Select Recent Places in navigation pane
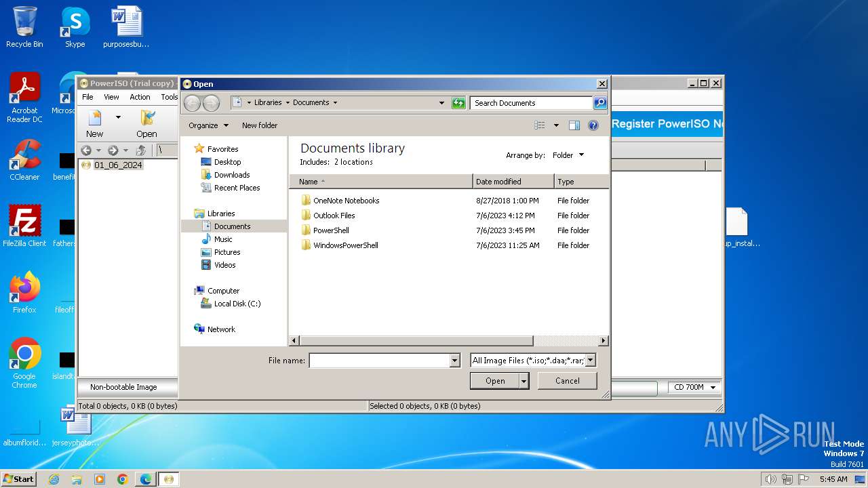Screen dimensions: 868x488 (237, 188)
